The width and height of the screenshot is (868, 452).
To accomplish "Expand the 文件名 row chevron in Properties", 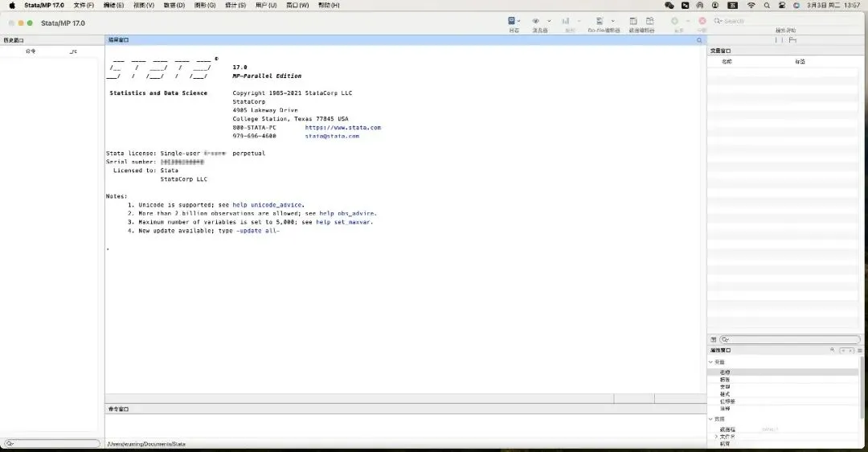I will click(716, 437).
